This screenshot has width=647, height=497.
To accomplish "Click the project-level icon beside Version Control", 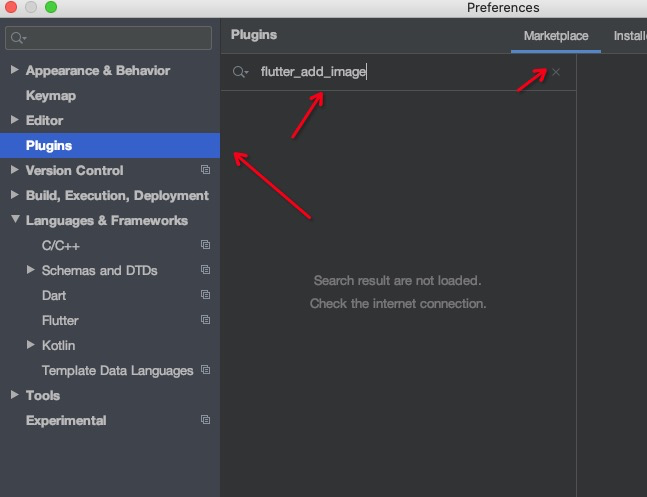I will point(205,170).
